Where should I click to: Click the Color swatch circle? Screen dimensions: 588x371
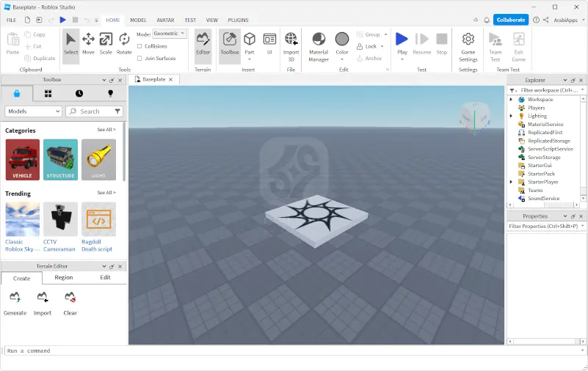tap(342, 39)
